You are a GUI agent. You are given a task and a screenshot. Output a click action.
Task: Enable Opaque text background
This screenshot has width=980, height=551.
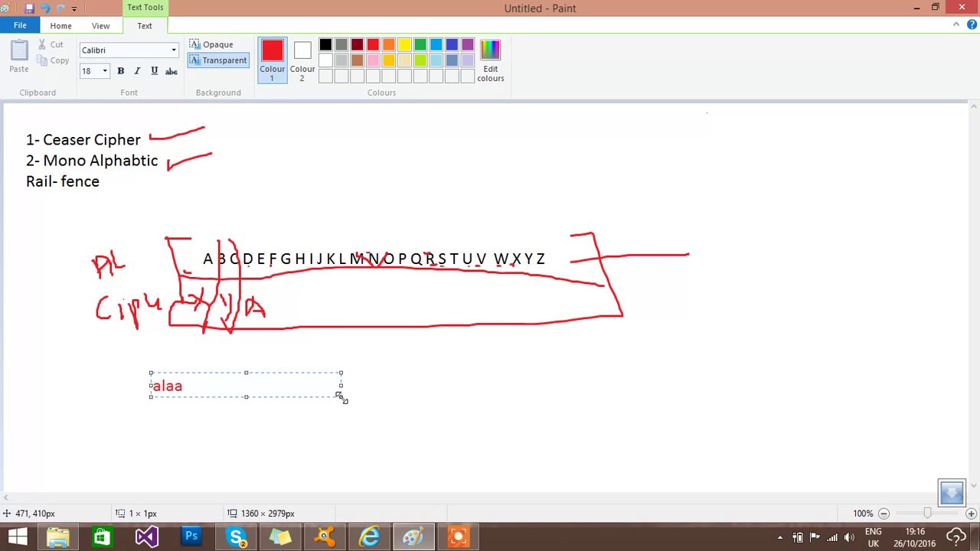[211, 44]
